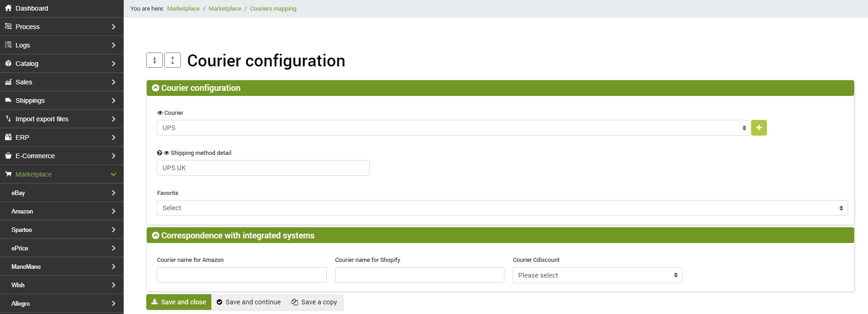Expand the Spartoo submenu chevron

[x=114, y=230]
